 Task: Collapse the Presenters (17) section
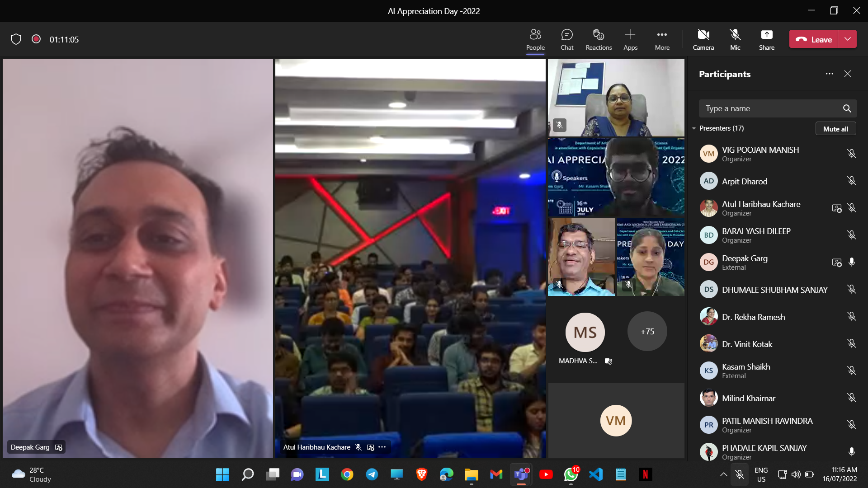coord(694,128)
